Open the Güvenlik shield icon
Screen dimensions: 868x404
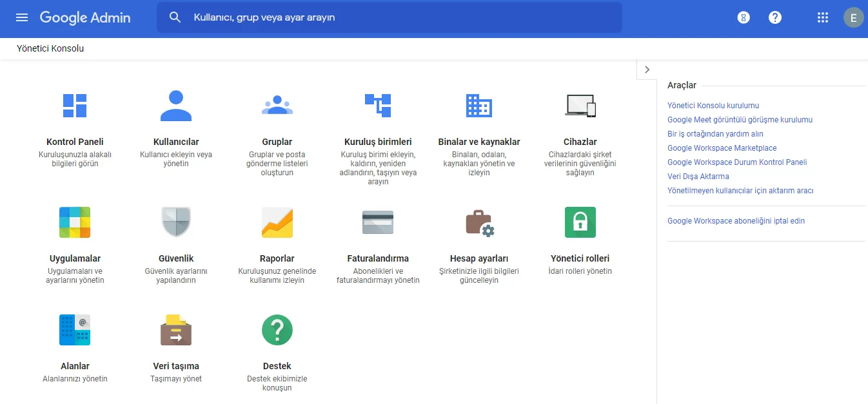click(176, 222)
